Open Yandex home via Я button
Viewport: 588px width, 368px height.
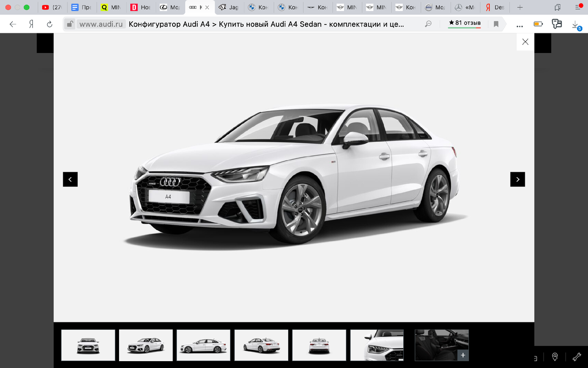click(x=31, y=24)
